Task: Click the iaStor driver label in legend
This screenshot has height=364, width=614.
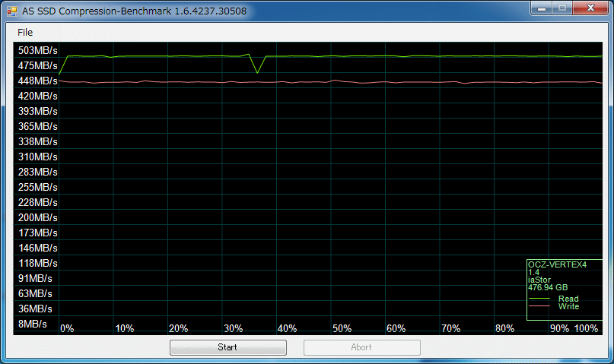Action: point(539,280)
